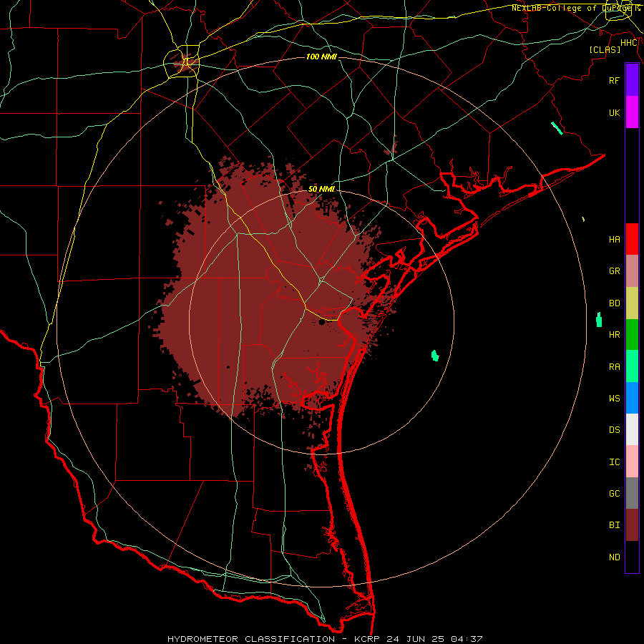Click the UK magenta legend swatch
This screenshot has width=644, height=644.
click(x=632, y=112)
